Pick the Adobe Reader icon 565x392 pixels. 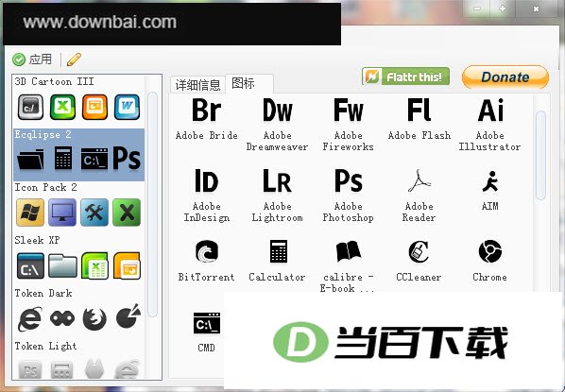pyautogui.click(x=419, y=180)
